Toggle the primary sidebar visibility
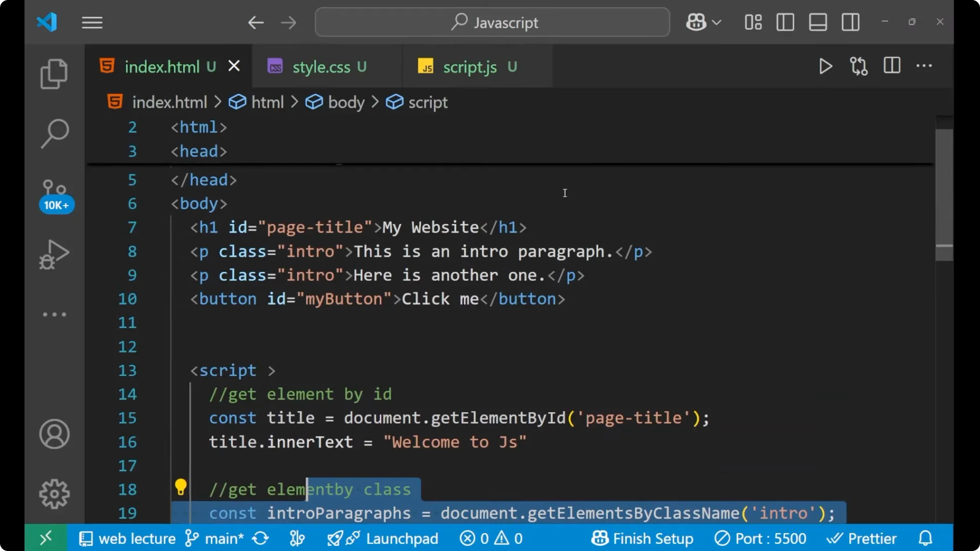 click(x=785, y=22)
